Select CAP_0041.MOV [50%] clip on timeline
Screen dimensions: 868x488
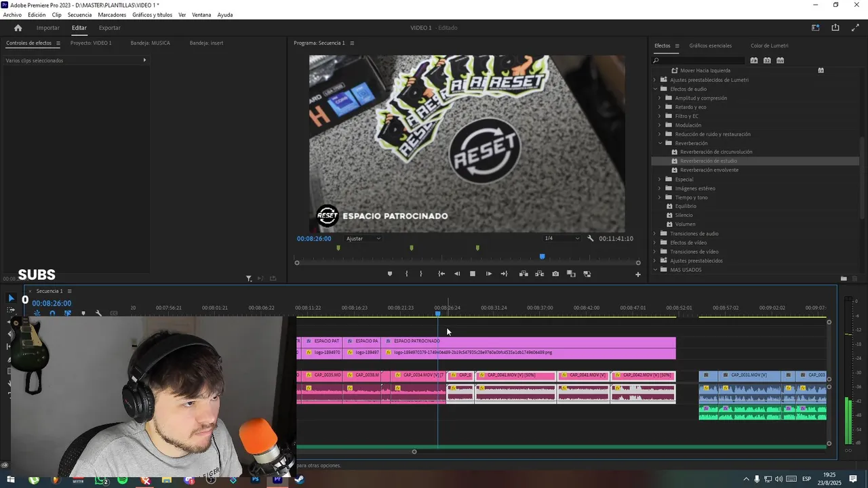tap(515, 375)
